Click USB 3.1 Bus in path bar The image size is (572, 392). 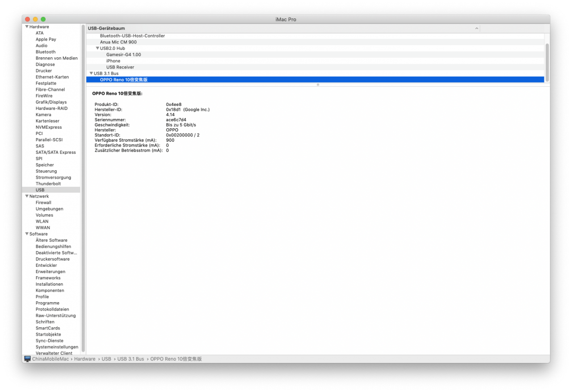click(130, 359)
